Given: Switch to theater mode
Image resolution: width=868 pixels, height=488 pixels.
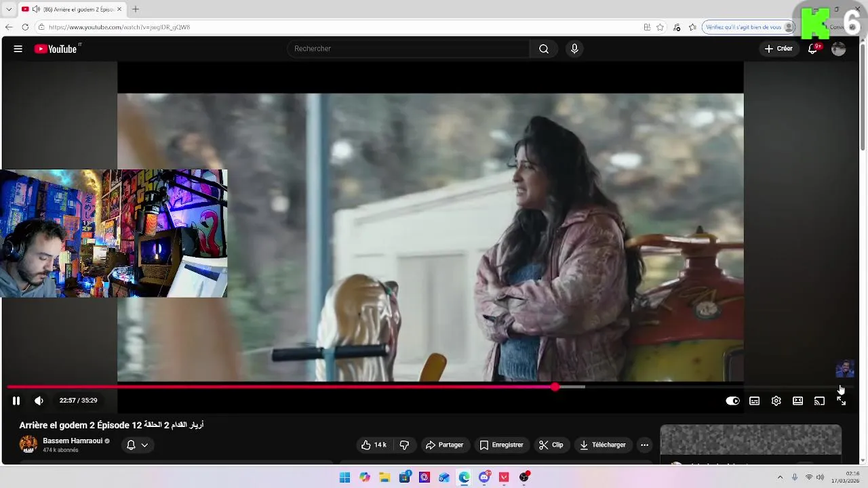Looking at the screenshot, I should coord(797,401).
